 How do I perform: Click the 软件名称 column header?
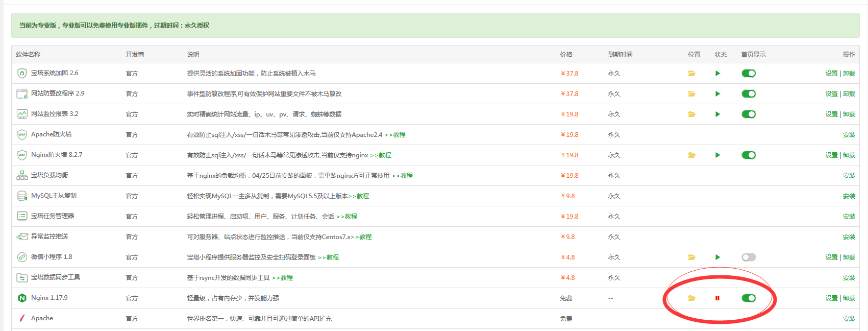pyautogui.click(x=28, y=55)
